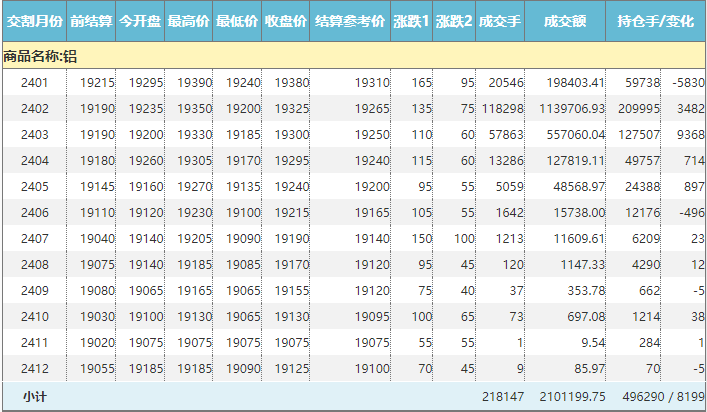This screenshot has height=412, width=707.
Task: Click the 持仓手/变化 column header
Action: (655, 21)
